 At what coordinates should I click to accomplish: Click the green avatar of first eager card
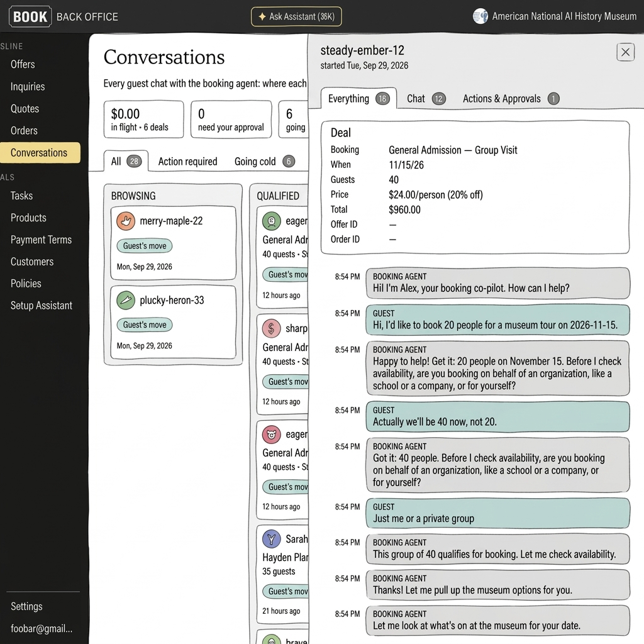272,221
